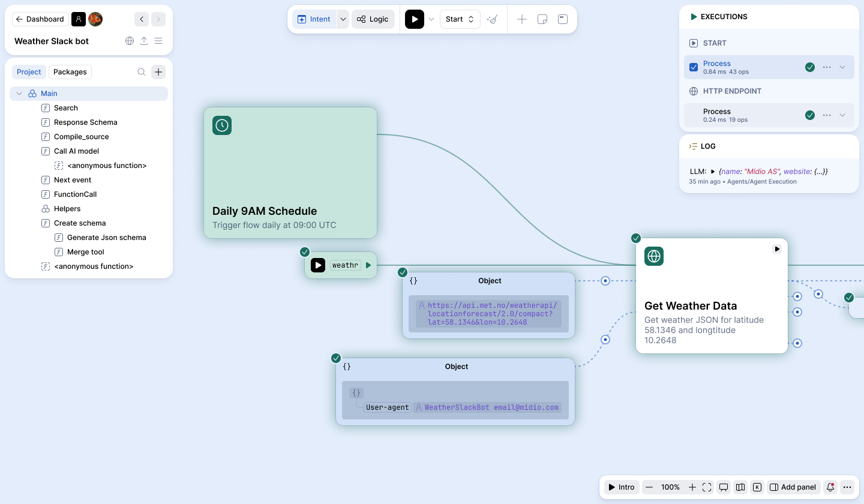Toggle fit-to-screen view icon
Viewport: 864px width, 504px height.
point(707,487)
